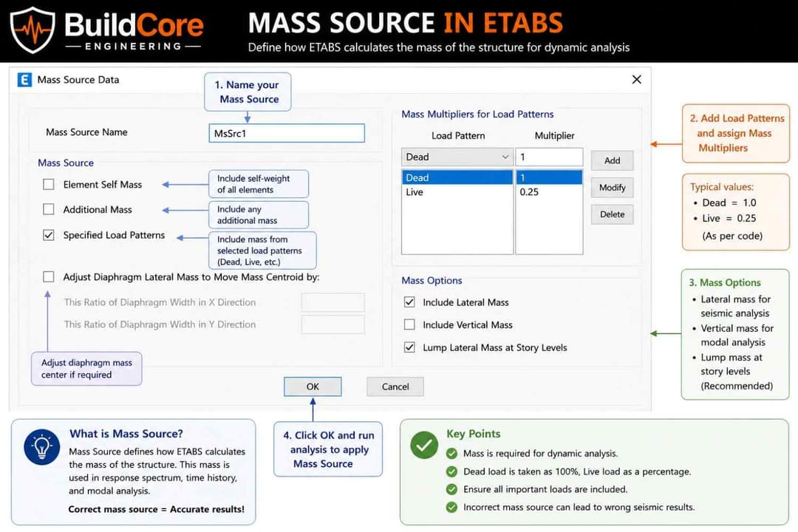Uncheck Include Lateral Mass option
Image resolution: width=798 pixels, height=532 pixels.
tap(409, 302)
